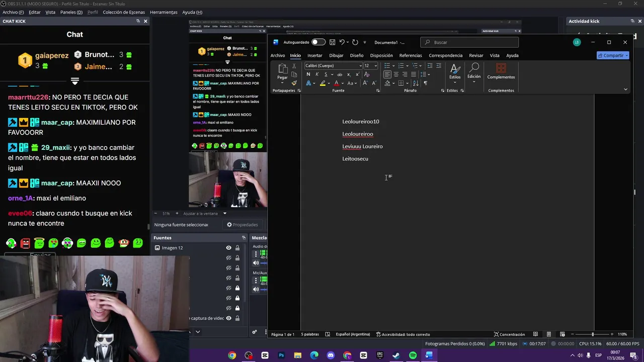
Task: Click the subscript x₂ icon
Action: [x=349, y=74]
